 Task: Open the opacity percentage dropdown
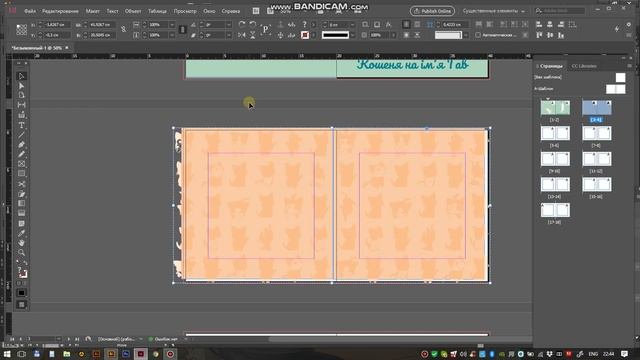point(393,36)
